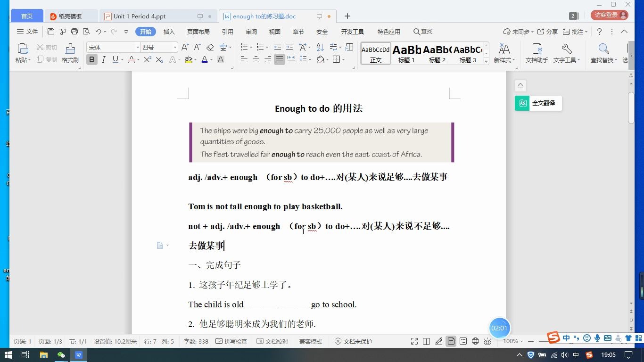Toggle writing mode pen icon in status bar
The image size is (644, 362).
click(439, 341)
